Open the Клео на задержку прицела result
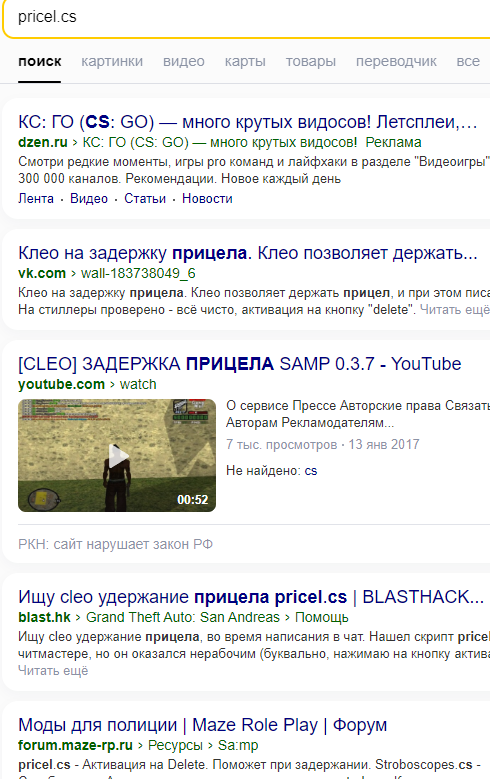490x779 pixels. (x=247, y=253)
